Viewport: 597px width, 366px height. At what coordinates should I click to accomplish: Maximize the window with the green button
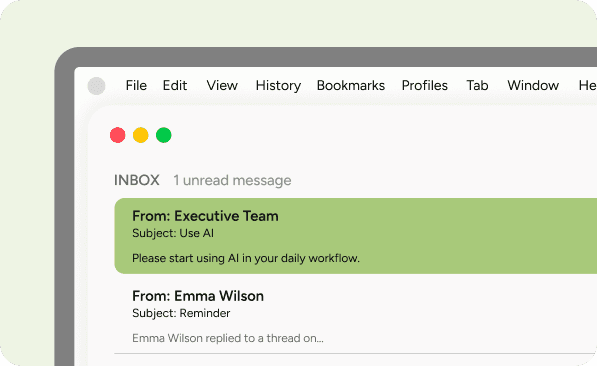coord(164,135)
